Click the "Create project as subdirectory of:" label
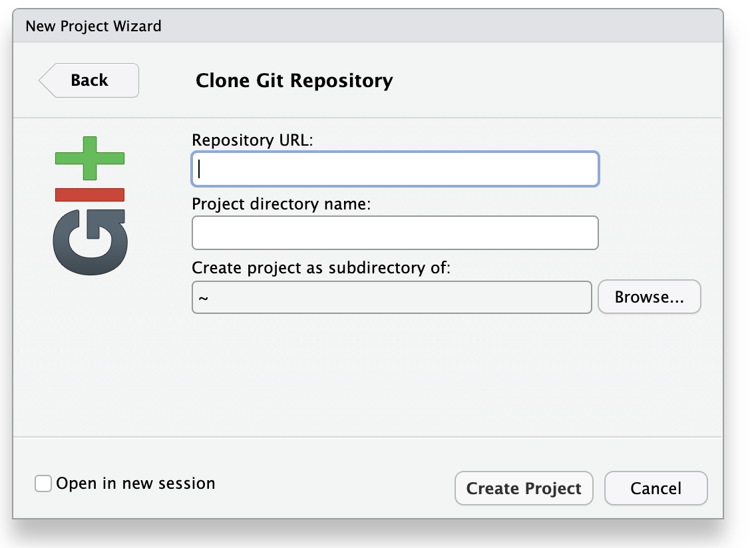This screenshot has height=548, width=756. point(321,268)
